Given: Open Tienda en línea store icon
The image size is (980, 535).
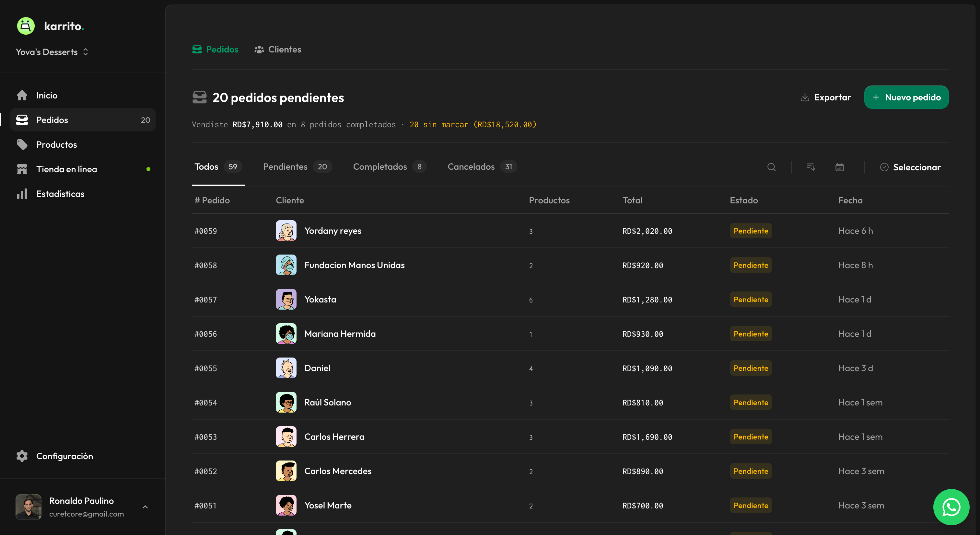Looking at the screenshot, I should pyautogui.click(x=22, y=169).
